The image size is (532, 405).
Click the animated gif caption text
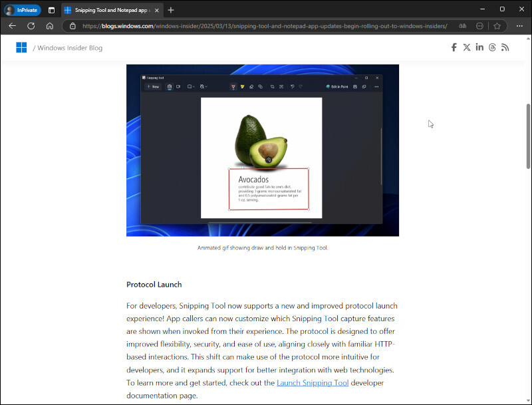[x=263, y=248]
